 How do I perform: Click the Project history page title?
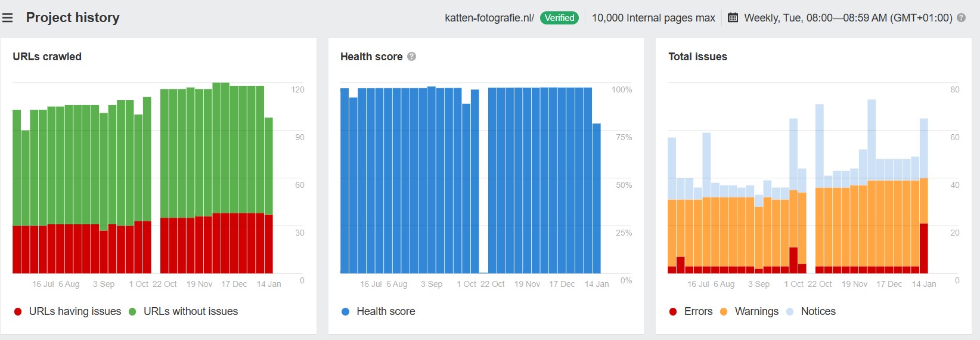(x=73, y=18)
